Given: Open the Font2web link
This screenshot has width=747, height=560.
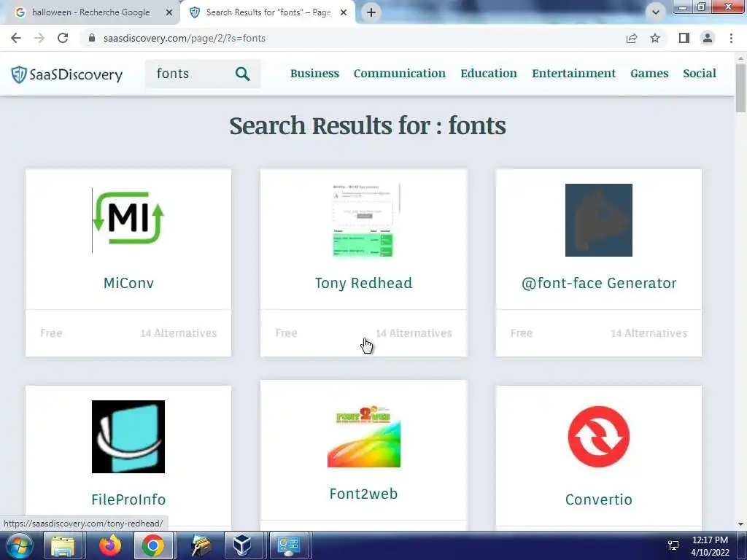Looking at the screenshot, I should coord(363,494).
